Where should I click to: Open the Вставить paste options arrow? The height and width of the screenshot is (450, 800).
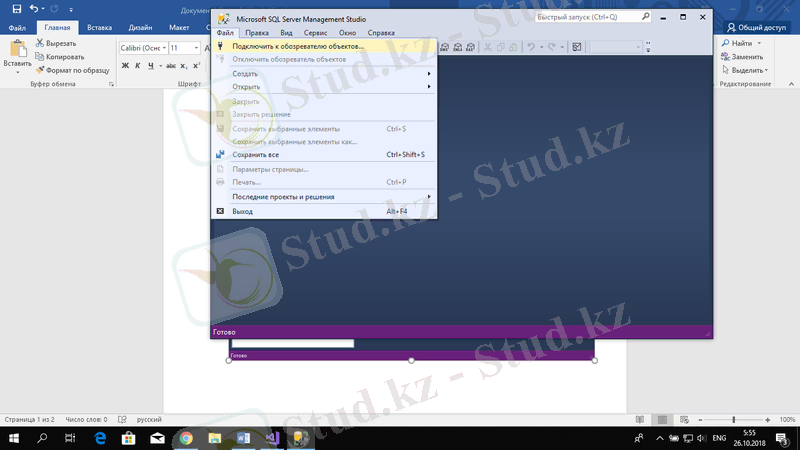pyautogui.click(x=18, y=72)
